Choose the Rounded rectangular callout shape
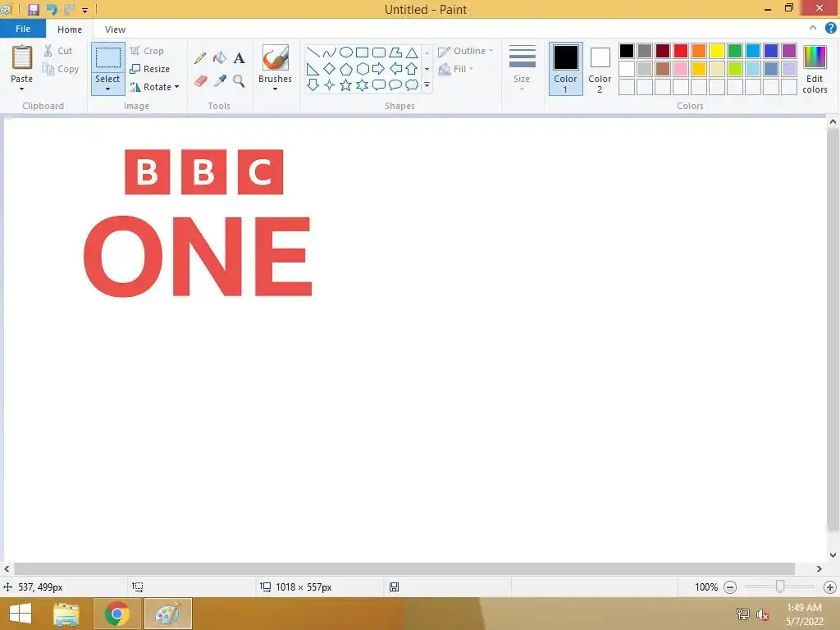Viewport: 840px width, 630px height. pos(379,84)
